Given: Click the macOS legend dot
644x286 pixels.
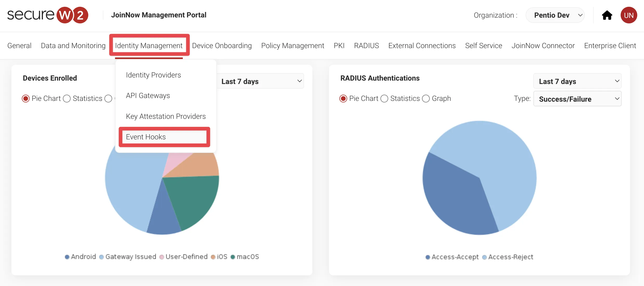Looking at the screenshot, I should tap(233, 257).
